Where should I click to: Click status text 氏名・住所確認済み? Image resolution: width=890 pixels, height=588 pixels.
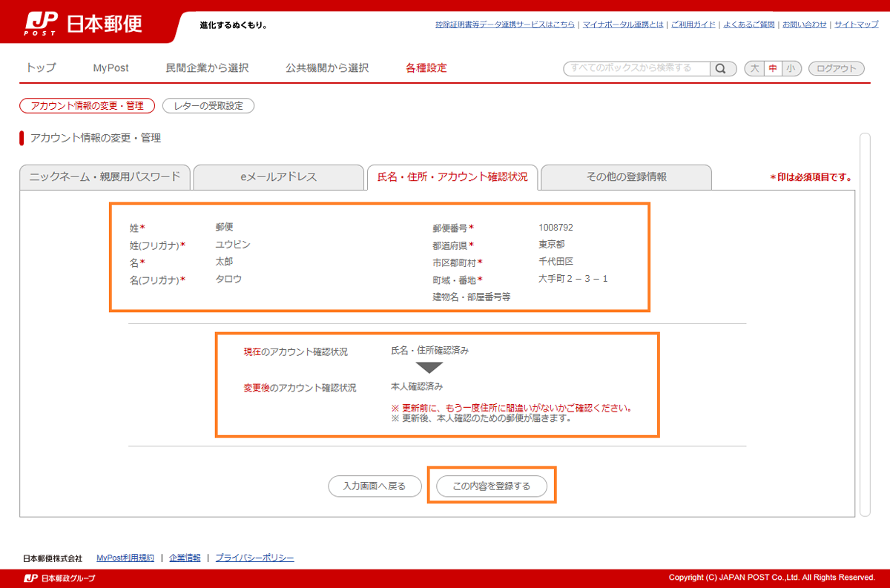coord(430,350)
